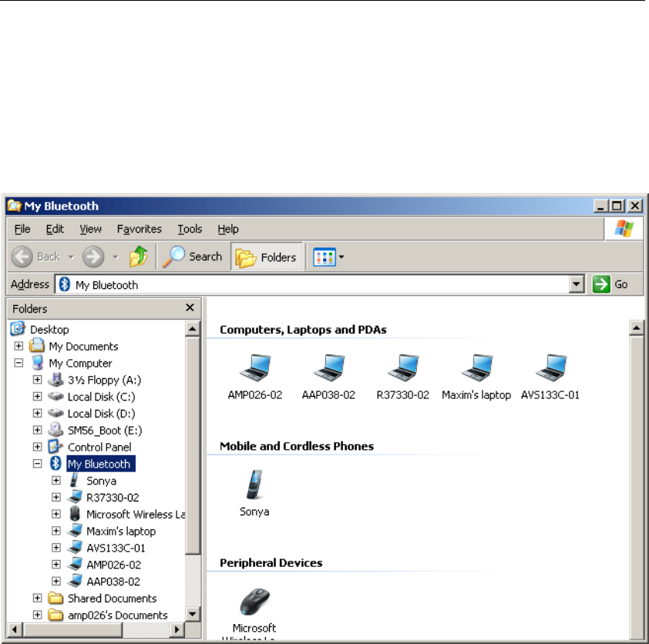
Task: Expand SM56_Boot (E:) tree node
Action: 37,430
